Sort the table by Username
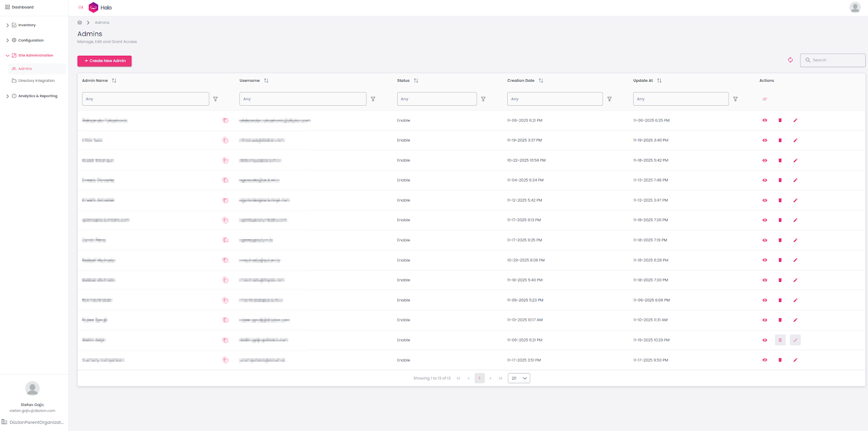 tap(266, 81)
